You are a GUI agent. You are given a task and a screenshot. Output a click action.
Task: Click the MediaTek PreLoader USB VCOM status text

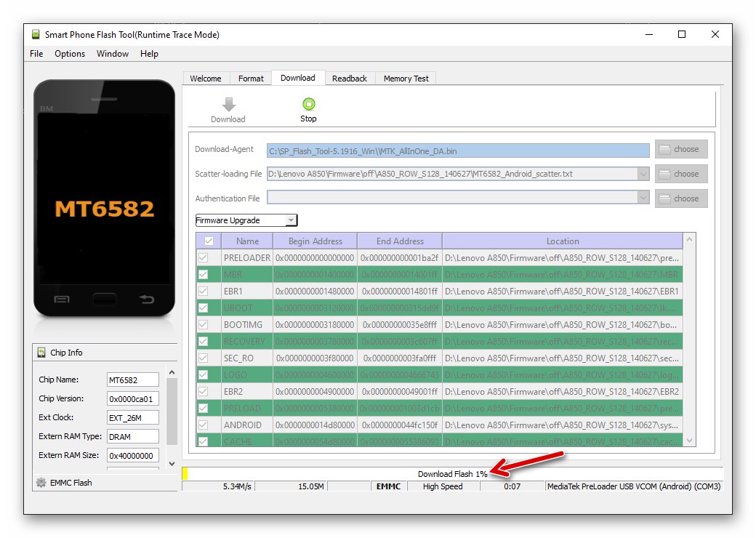click(634, 486)
